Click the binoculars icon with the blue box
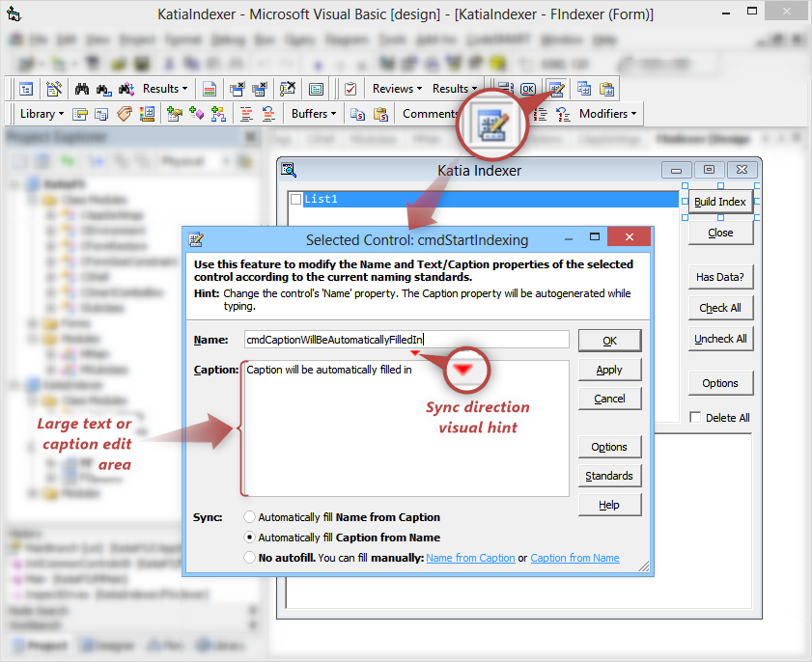Viewport: 812px width, 662px height. pos(103,90)
